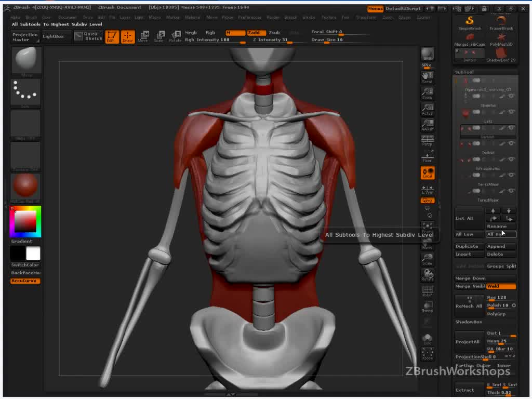Toggle the orange XYZ rotation button
Image resolution: width=532 pixels, height=399 pixels.
427,201
